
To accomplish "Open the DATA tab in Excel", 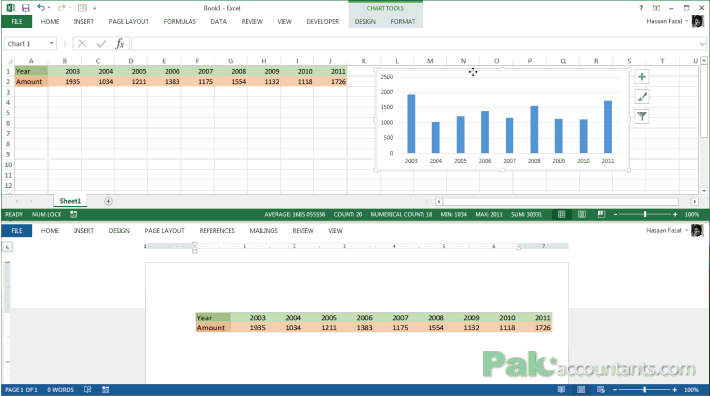I will 218,21.
